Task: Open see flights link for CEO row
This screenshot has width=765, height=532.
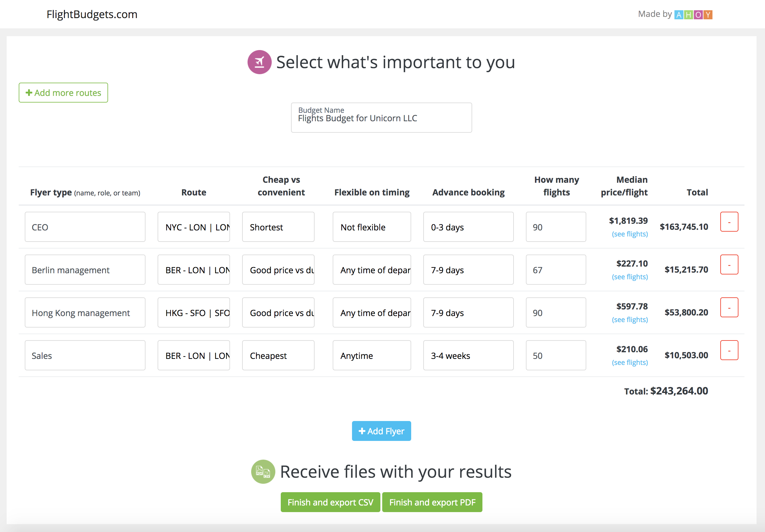Action: point(629,234)
